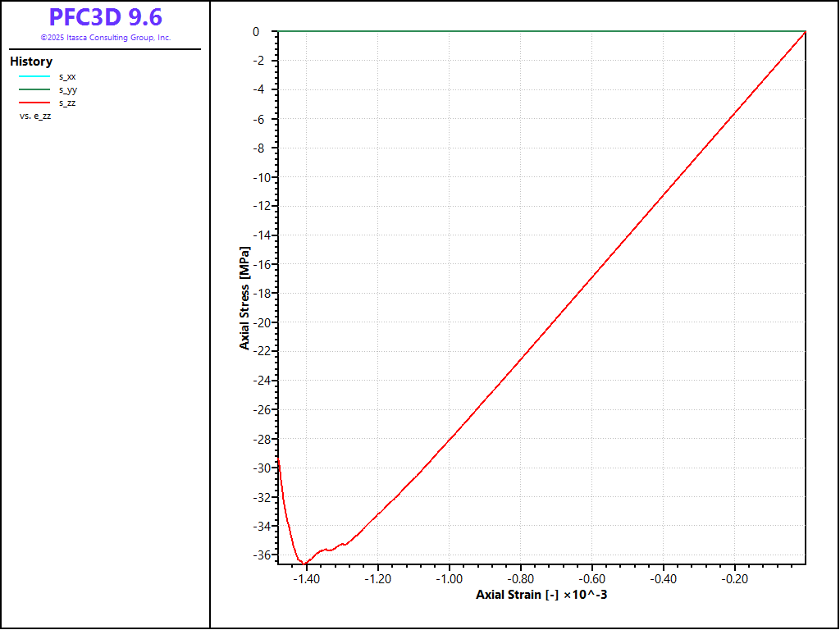Select the s_zz legend label

click(x=67, y=103)
